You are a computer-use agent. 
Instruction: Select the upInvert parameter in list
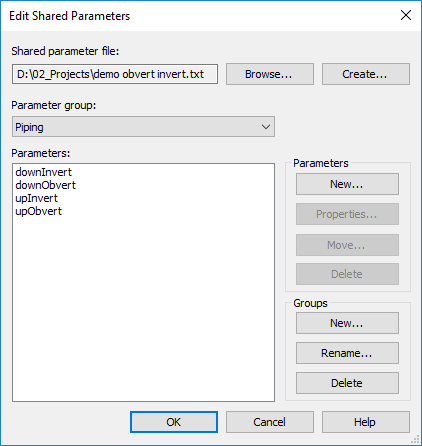37,198
